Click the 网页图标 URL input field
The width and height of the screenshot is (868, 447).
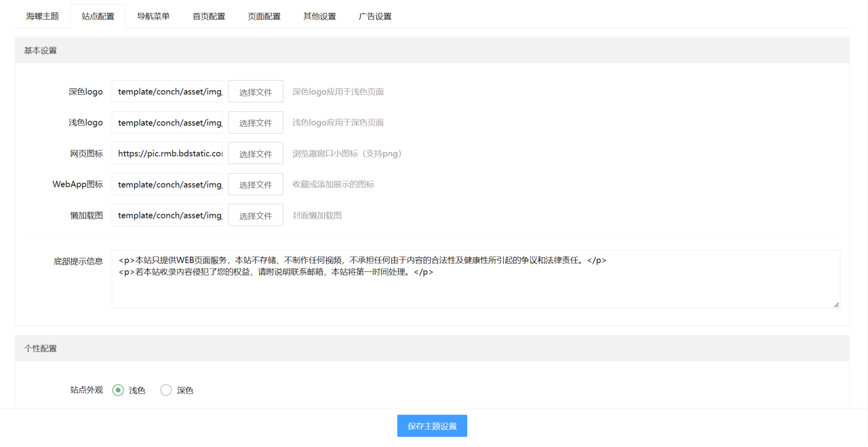(x=167, y=153)
